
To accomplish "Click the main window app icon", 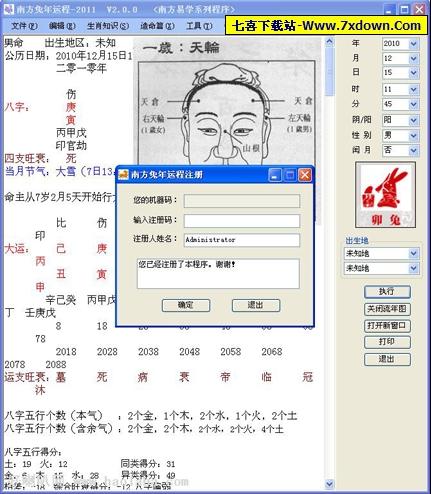I will (9, 9).
